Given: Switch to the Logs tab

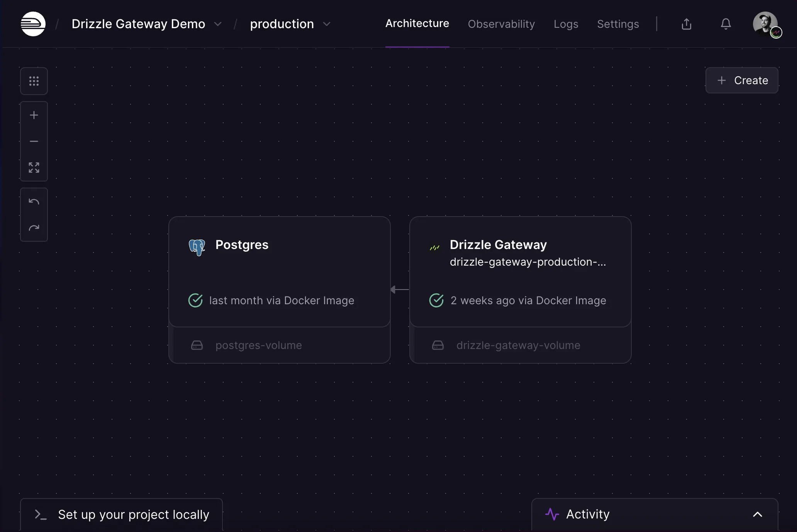Looking at the screenshot, I should [566, 24].
